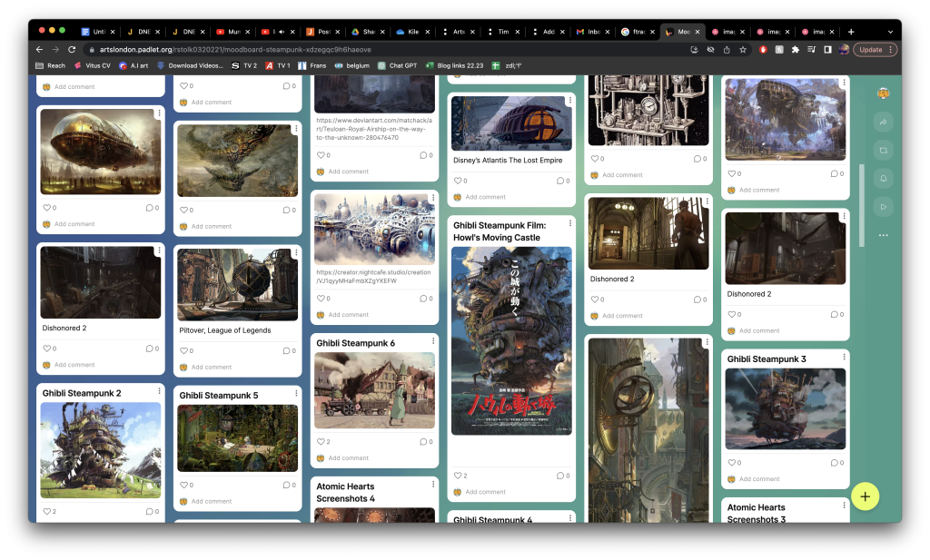Like the nightcafe.studio link post
Image resolution: width=930 pixels, height=560 pixels.
click(x=321, y=299)
